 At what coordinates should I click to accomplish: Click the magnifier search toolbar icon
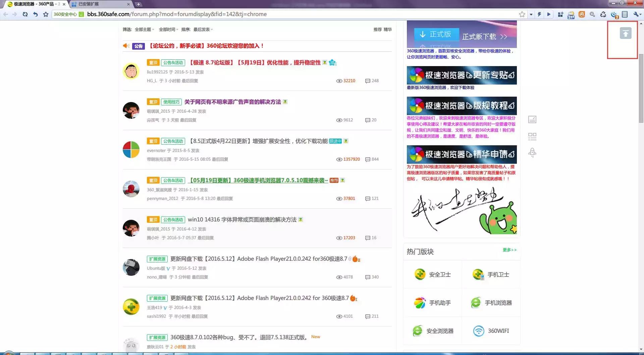592,14
